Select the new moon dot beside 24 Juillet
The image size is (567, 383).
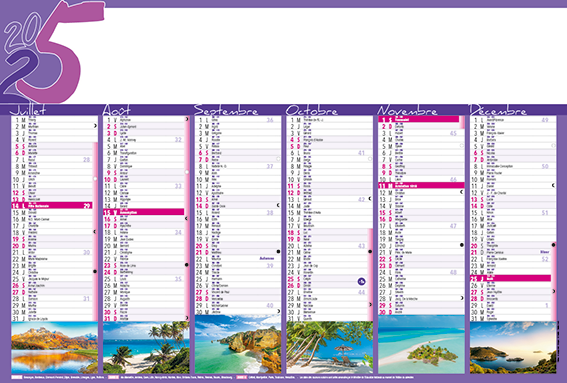point(95,271)
